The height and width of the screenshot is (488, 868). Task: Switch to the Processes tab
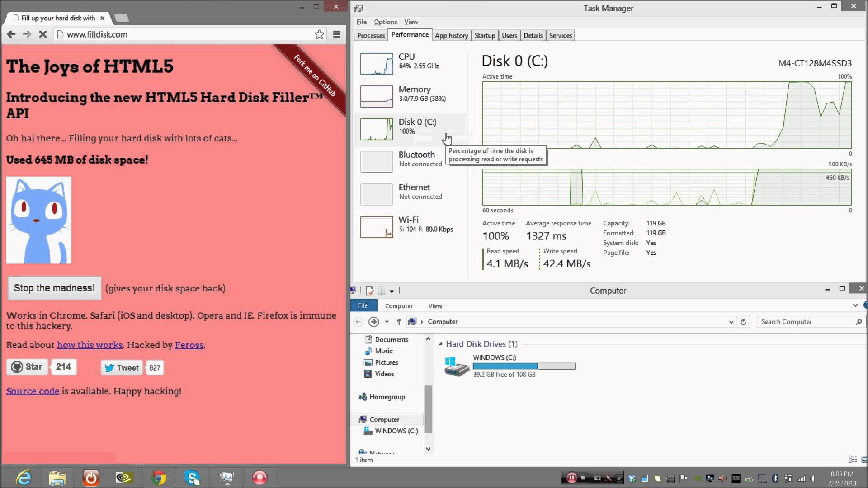(x=371, y=35)
